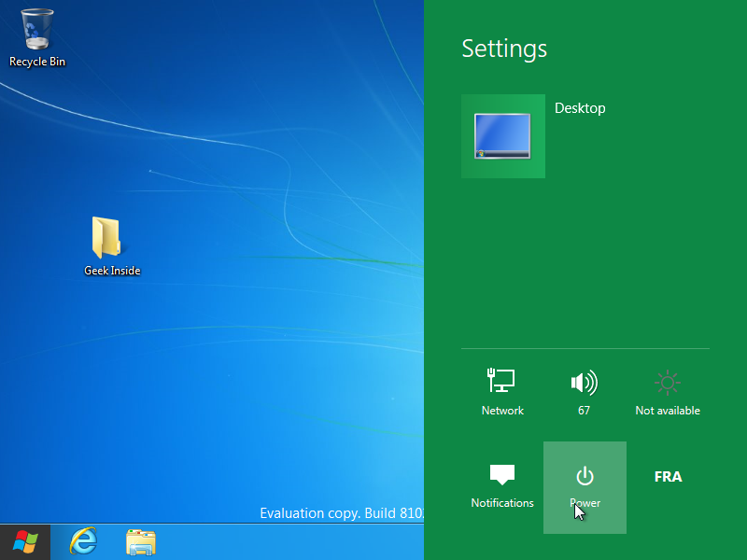Launch Internet Explorer from the taskbar
Screen dimensions: 747x560
(x=83, y=542)
